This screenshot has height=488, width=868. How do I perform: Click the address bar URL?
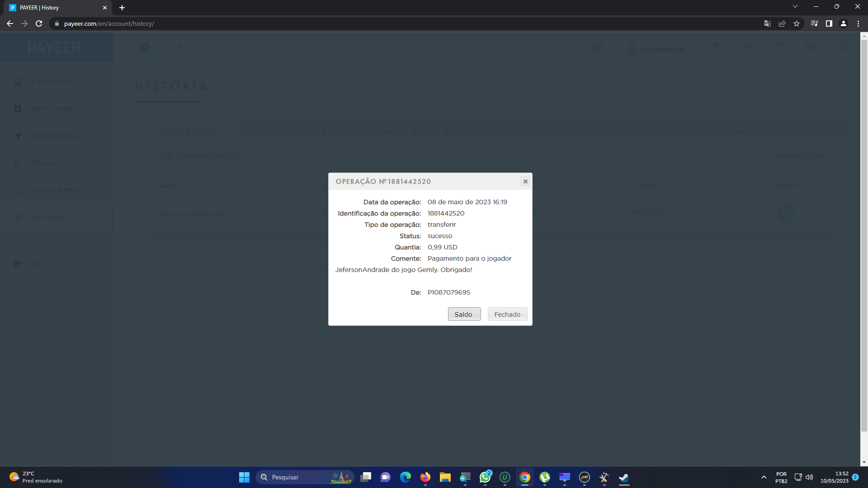coord(108,23)
